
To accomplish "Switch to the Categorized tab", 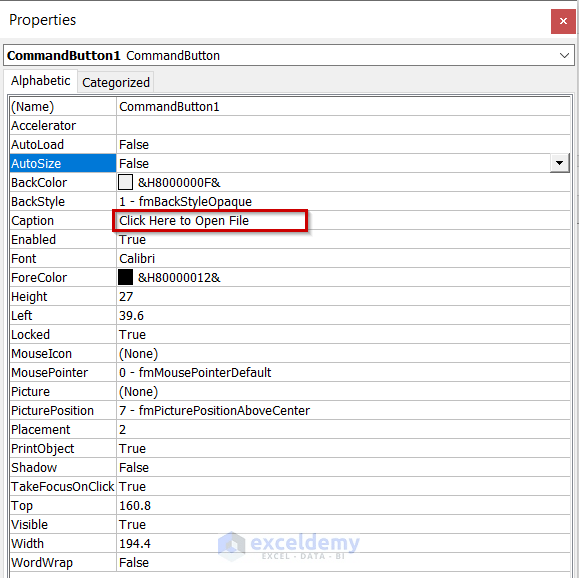I will pyautogui.click(x=116, y=82).
